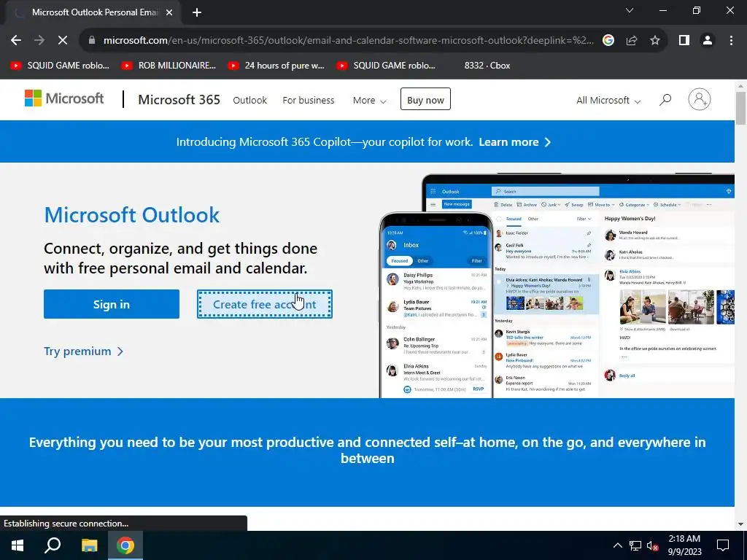Click the muted volume icon in tray
Screen dimensions: 747x560
pos(652,545)
